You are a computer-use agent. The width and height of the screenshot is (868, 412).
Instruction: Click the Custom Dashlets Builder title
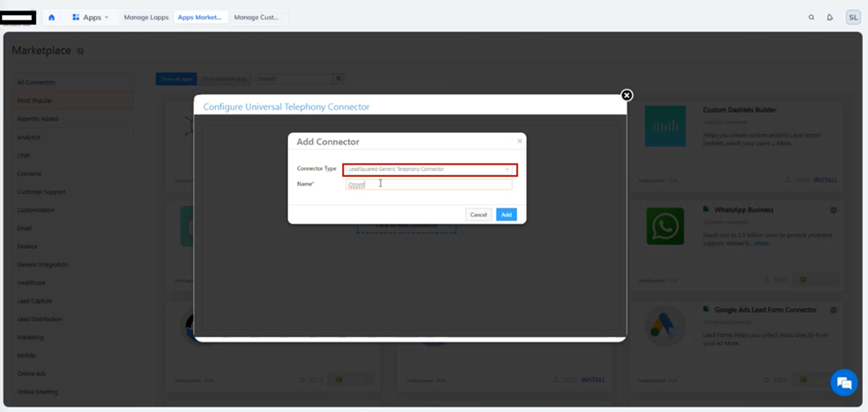click(x=739, y=110)
